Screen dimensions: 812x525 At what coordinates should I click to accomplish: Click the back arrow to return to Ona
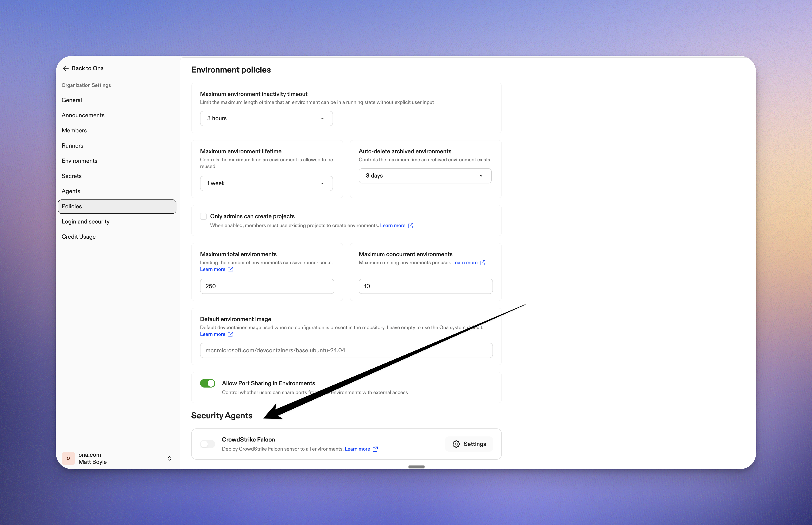[66, 68]
